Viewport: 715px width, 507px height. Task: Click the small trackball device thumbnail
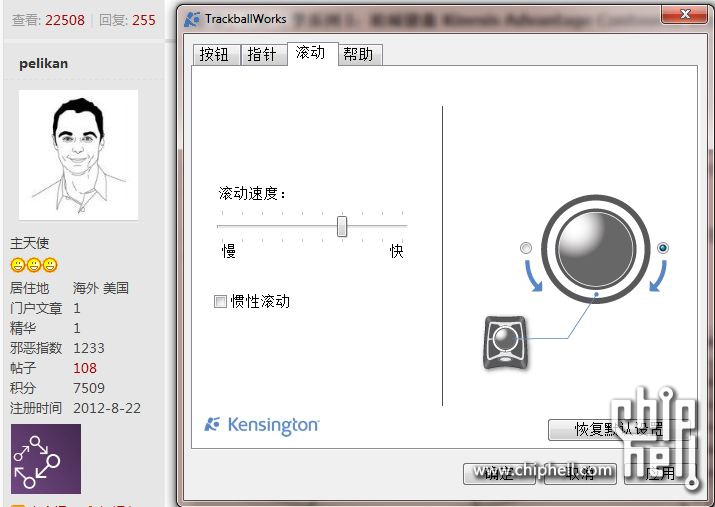pos(505,342)
